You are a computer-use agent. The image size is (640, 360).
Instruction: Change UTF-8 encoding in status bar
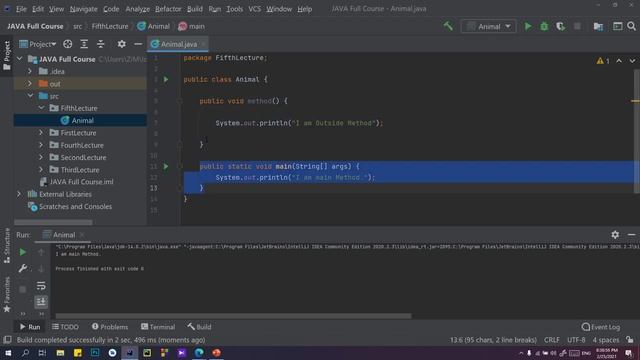pyautogui.click(x=576, y=340)
